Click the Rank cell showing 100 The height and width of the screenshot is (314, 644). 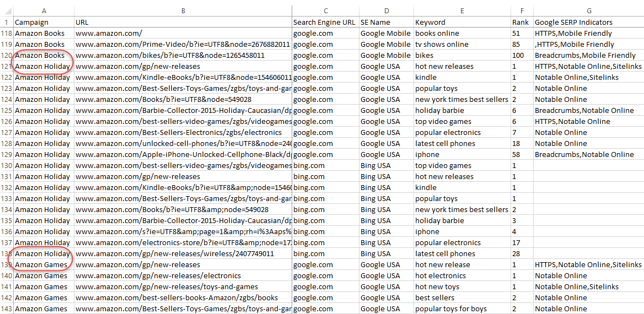pyautogui.click(x=522, y=56)
